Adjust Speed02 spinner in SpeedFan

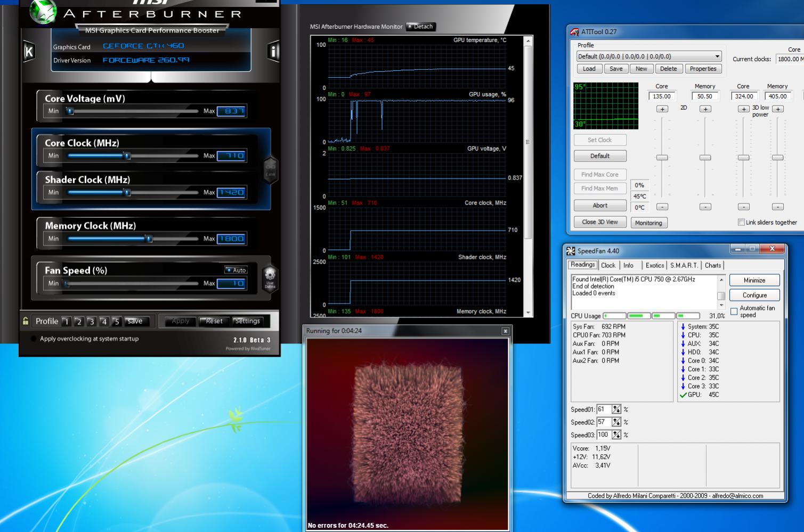tap(616, 422)
